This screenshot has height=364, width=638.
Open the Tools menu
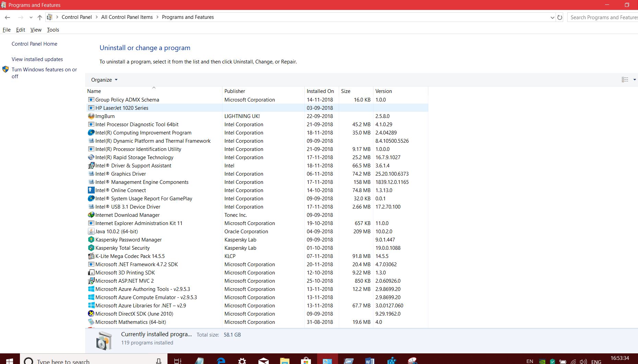[53, 30]
